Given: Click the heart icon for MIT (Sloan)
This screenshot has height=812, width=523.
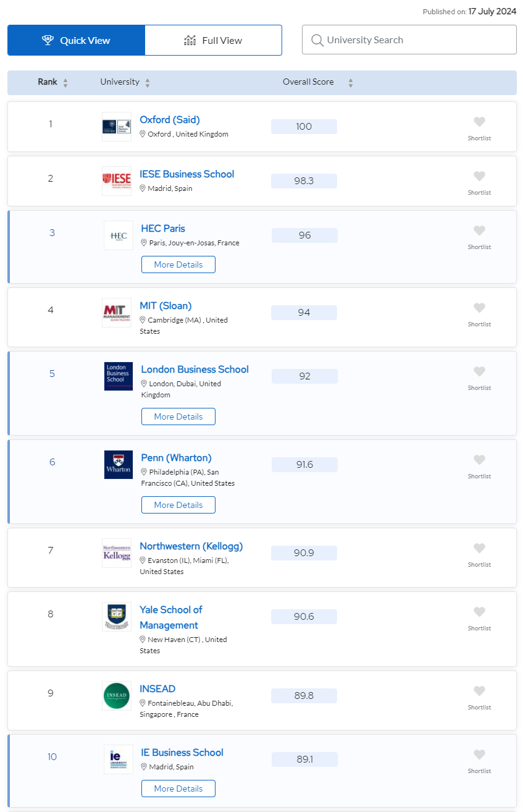Looking at the screenshot, I should [479, 308].
